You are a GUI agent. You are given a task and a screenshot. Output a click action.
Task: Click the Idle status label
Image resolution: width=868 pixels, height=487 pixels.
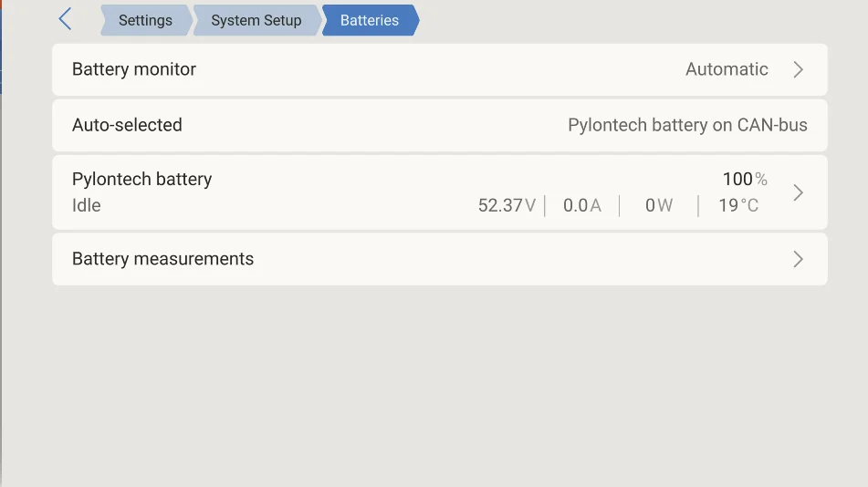pyautogui.click(x=87, y=205)
